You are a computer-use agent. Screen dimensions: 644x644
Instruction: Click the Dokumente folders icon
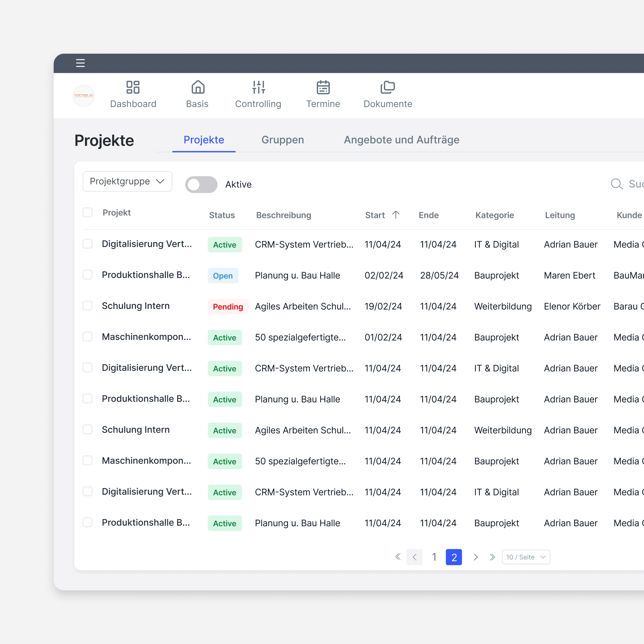click(388, 87)
